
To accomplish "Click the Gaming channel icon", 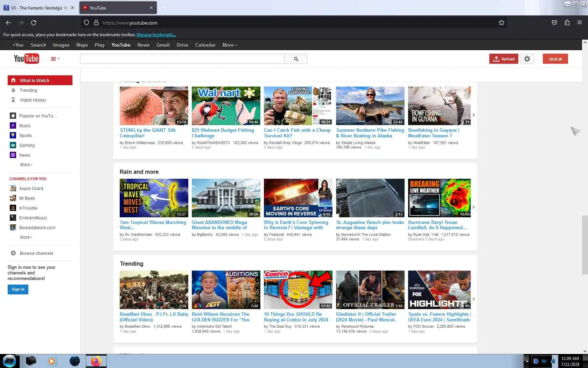I will [13, 145].
